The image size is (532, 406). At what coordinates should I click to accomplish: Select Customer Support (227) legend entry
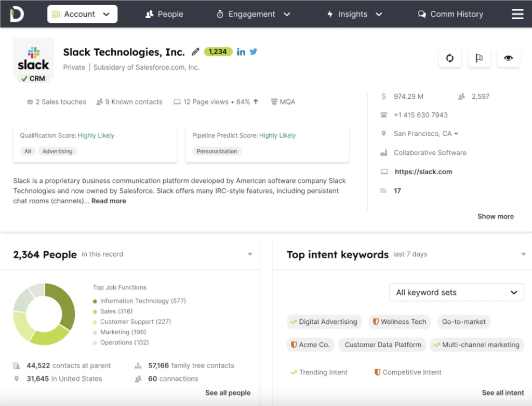click(x=132, y=322)
